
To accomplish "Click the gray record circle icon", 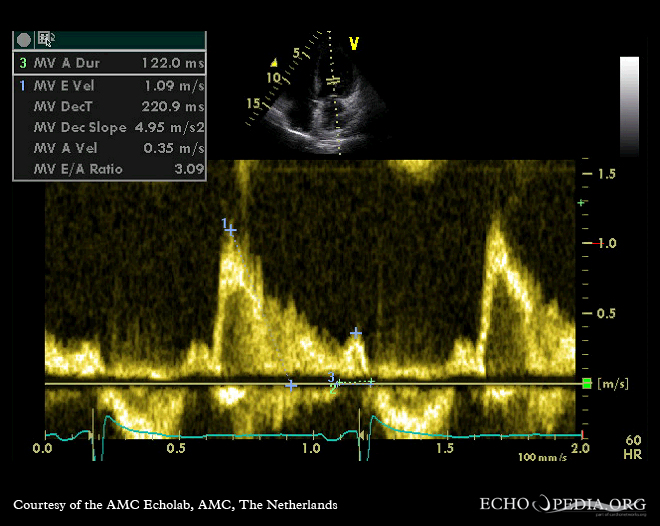I will coord(23,40).
